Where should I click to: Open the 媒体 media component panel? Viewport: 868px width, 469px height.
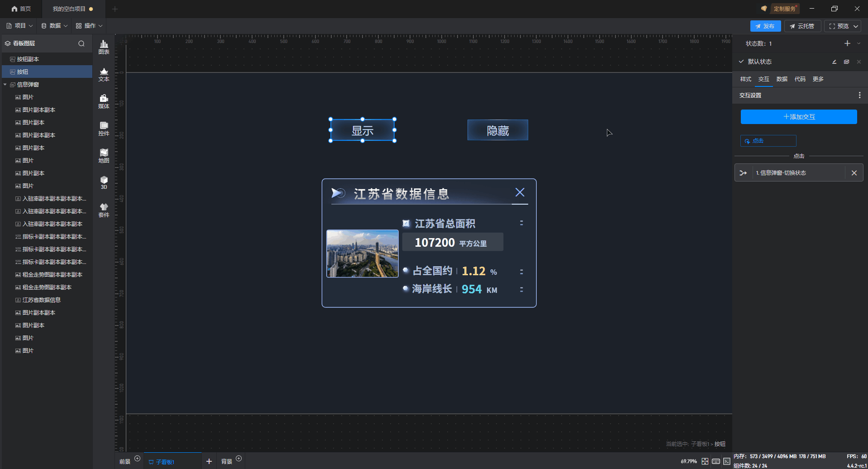[104, 101]
